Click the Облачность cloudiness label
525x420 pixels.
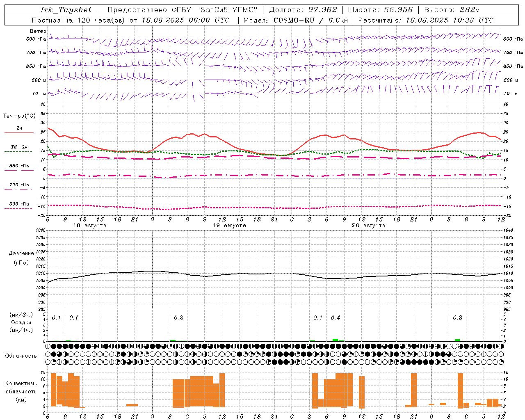[21, 356]
